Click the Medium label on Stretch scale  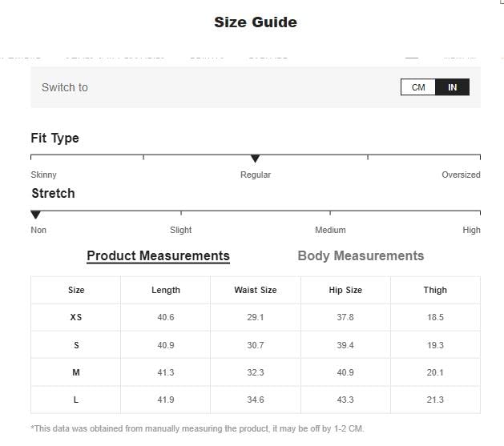click(x=330, y=230)
